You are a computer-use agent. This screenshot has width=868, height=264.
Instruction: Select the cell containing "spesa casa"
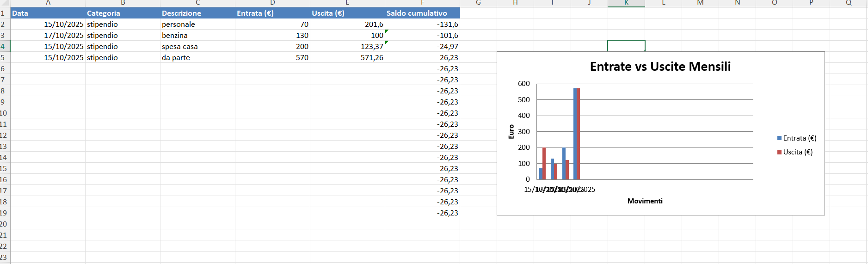pos(197,46)
